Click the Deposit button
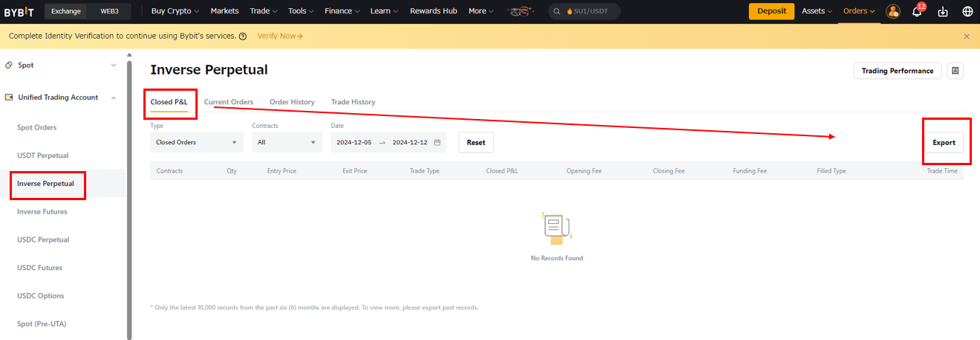Image resolution: width=980 pixels, height=340 pixels. click(771, 11)
